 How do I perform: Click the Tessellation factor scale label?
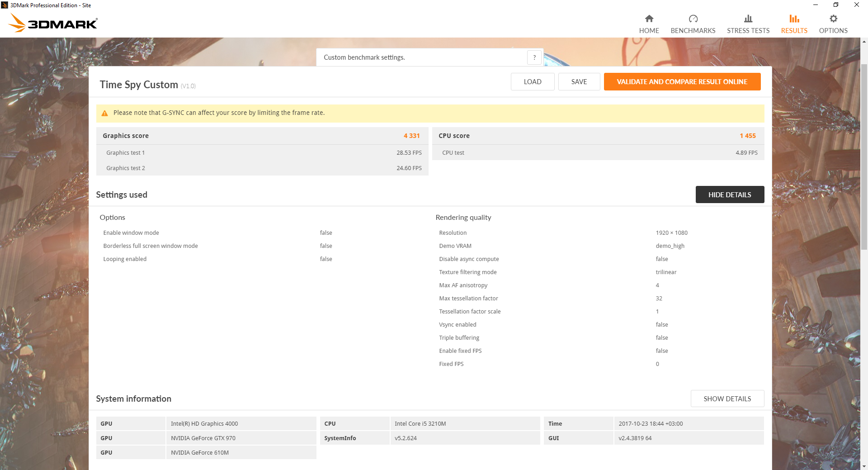tap(470, 312)
